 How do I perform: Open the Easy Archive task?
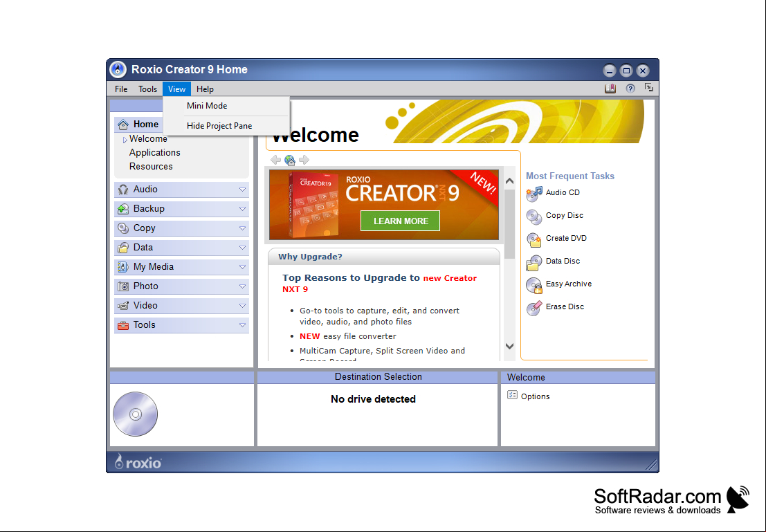(569, 284)
